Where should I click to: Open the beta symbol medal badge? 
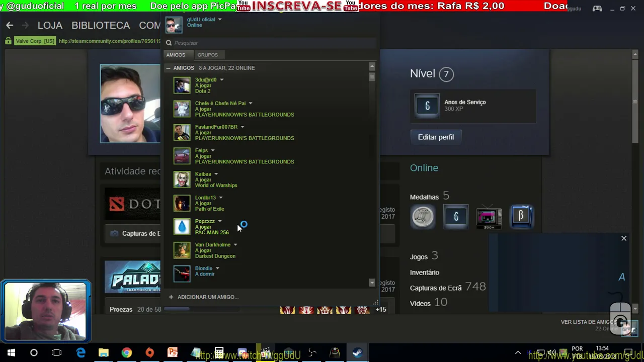point(521,217)
